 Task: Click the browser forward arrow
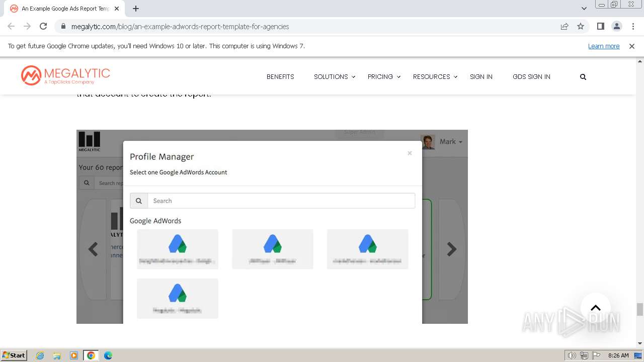coord(27,26)
